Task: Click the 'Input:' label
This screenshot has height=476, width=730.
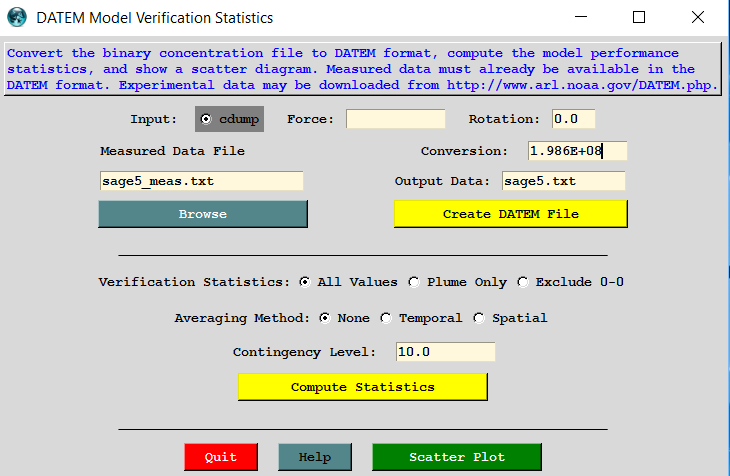Action: pos(154,119)
